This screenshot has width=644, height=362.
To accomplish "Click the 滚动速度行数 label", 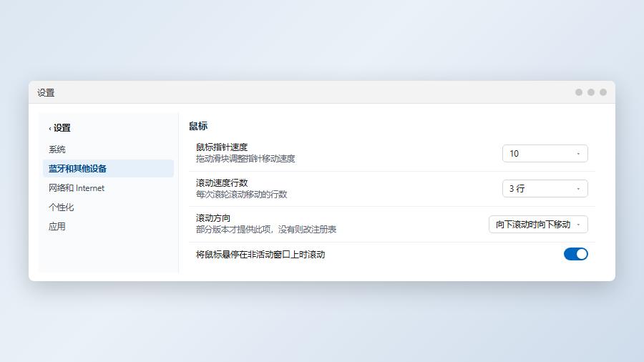I will [x=222, y=182].
